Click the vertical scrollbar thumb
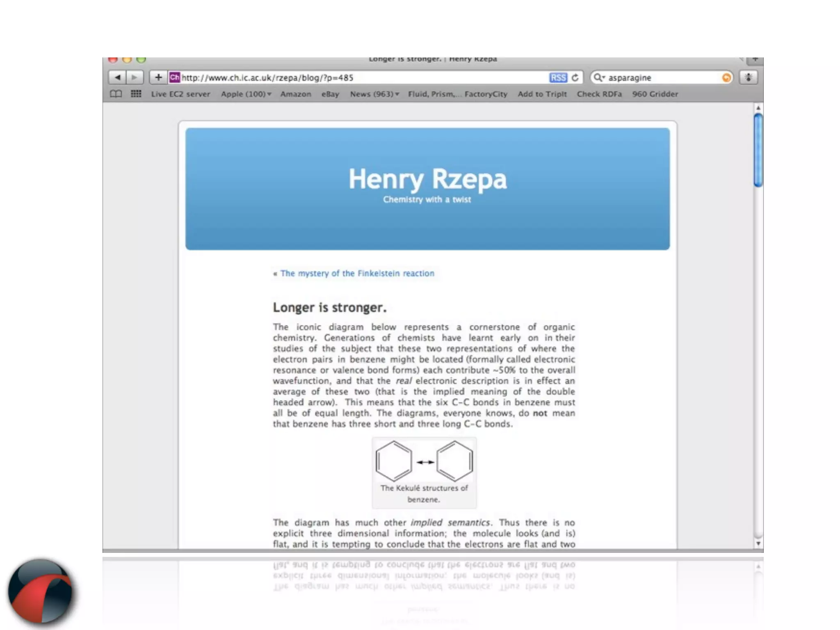The image size is (840, 630). 758,150
